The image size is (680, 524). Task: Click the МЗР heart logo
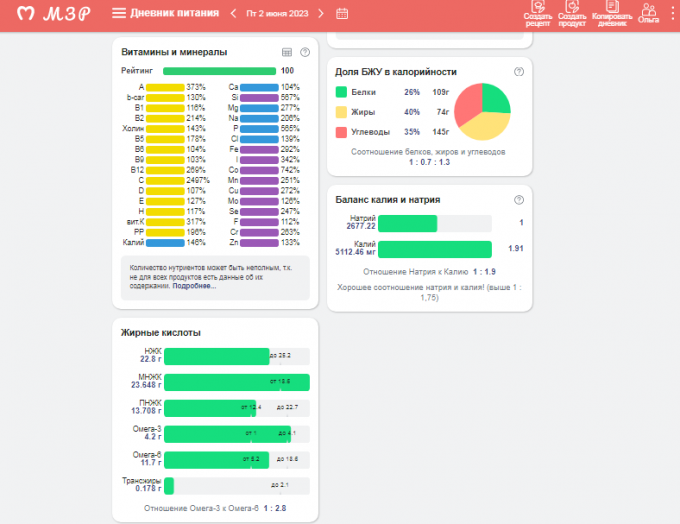coord(27,14)
